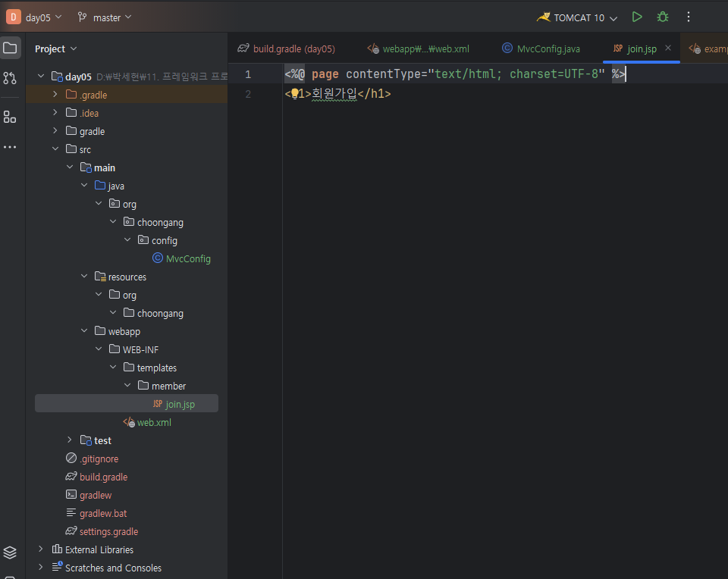Open the Project view dropdown
The width and height of the screenshot is (728, 579).
pyautogui.click(x=55, y=49)
